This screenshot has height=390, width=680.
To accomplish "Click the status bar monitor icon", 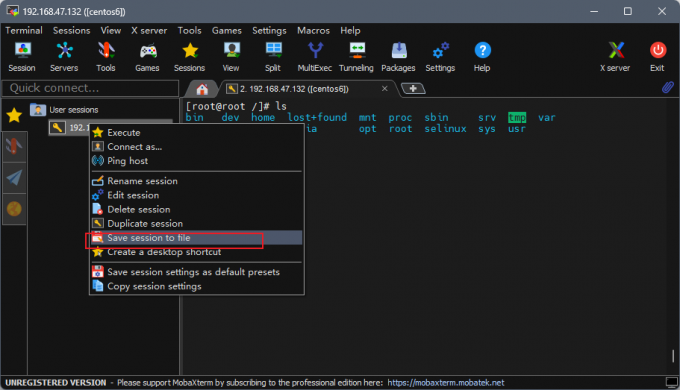I will tap(672, 383).
